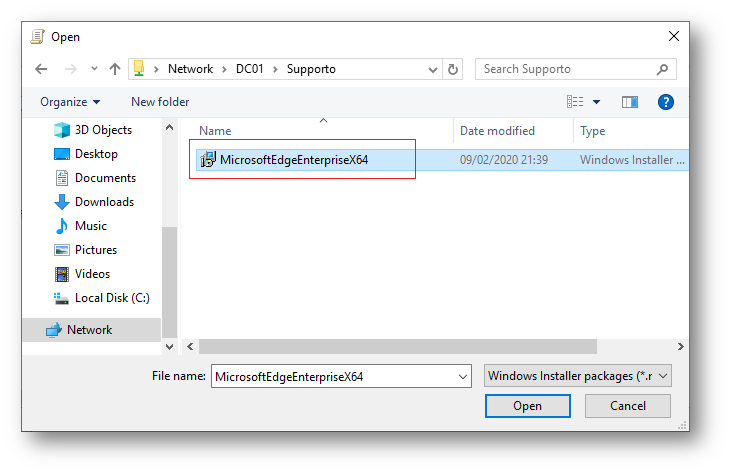Click the MicrosoftEdgeEnterpriseX64 installer icon
Viewport: 732px width, 474px height.
(x=208, y=160)
